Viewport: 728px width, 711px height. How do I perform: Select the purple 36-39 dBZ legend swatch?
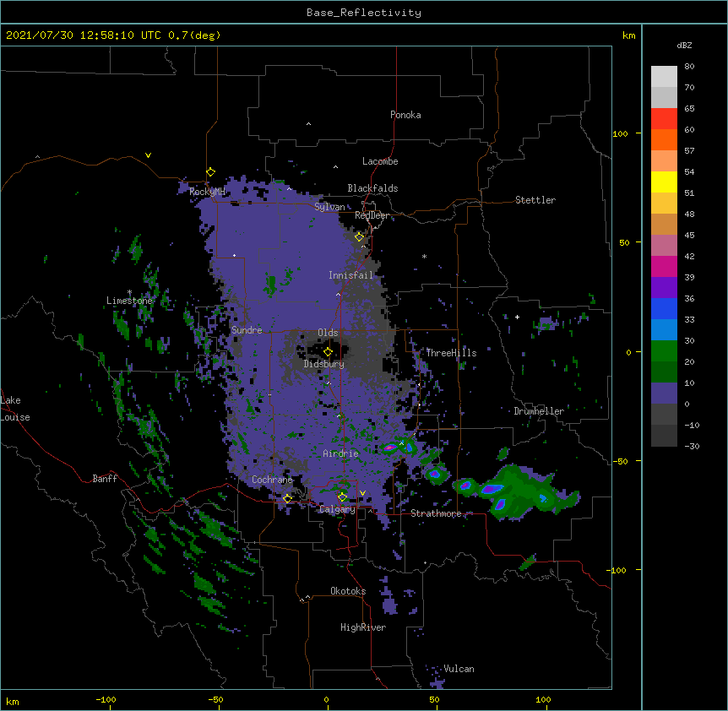664,288
